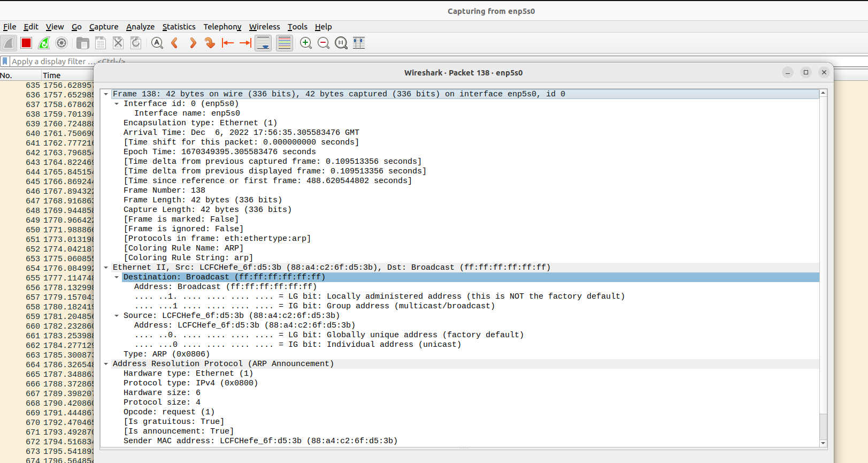Reset text to normal size icon
868x463 pixels.
click(x=341, y=43)
